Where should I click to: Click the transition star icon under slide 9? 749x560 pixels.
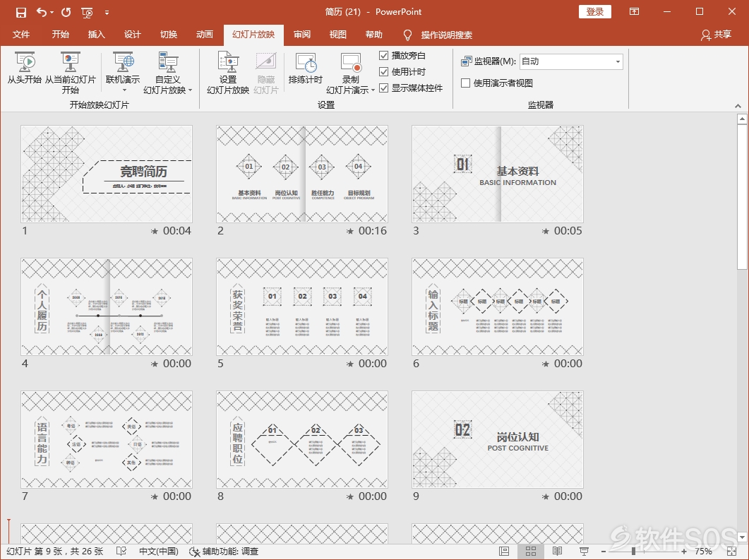pos(546,497)
